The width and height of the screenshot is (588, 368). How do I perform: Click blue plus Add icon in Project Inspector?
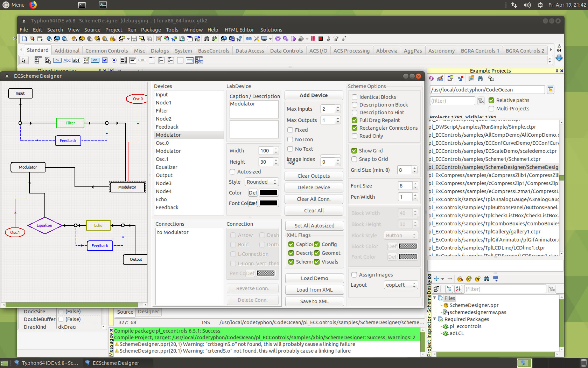pos(436,279)
